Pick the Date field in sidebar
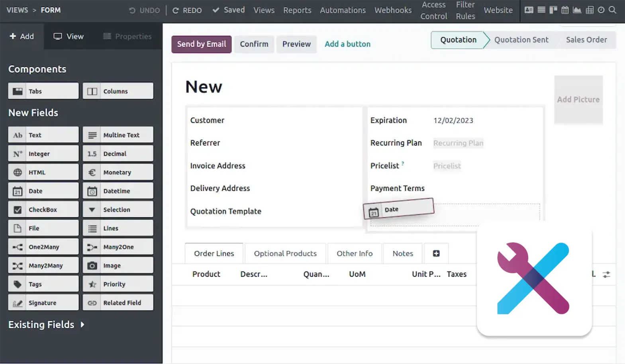The width and height of the screenshot is (625, 364). (43, 191)
